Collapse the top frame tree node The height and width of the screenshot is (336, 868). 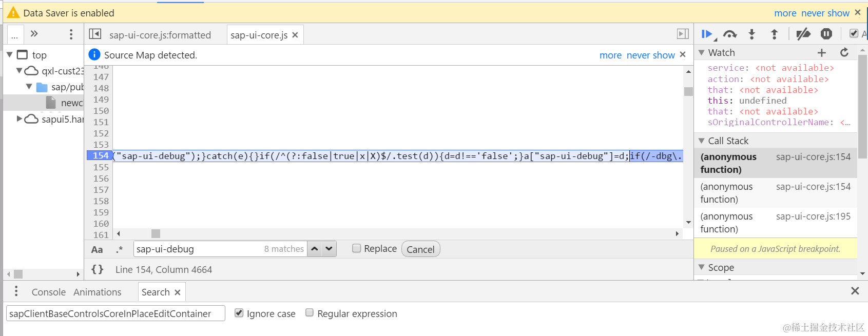pyautogui.click(x=9, y=54)
